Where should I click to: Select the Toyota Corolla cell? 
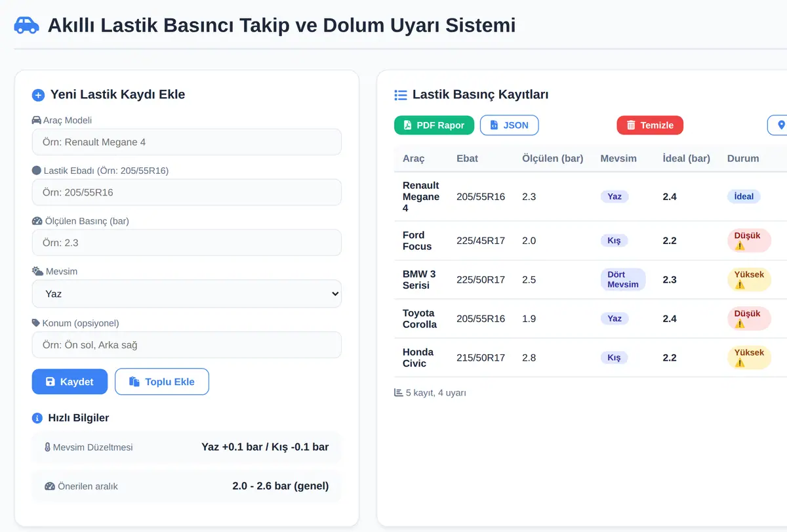point(420,319)
